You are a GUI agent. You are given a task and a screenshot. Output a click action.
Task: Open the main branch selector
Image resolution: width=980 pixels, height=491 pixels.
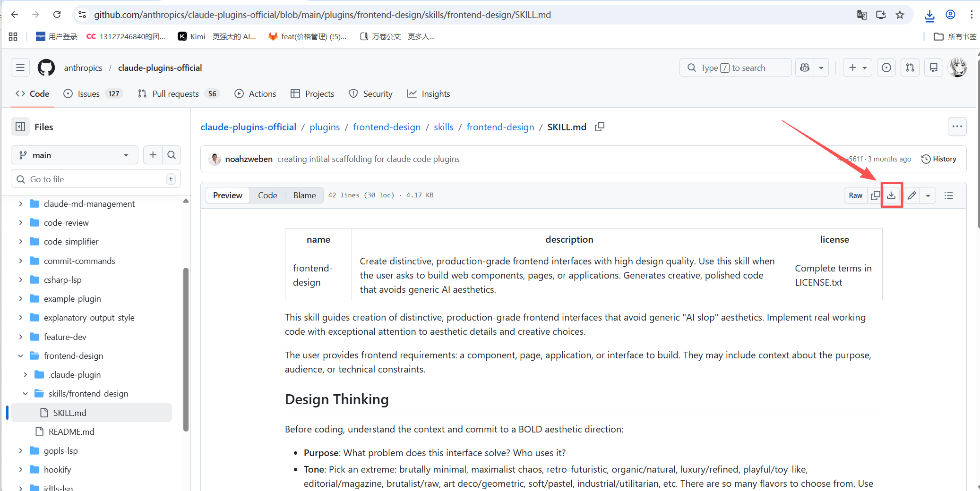click(x=75, y=155)
